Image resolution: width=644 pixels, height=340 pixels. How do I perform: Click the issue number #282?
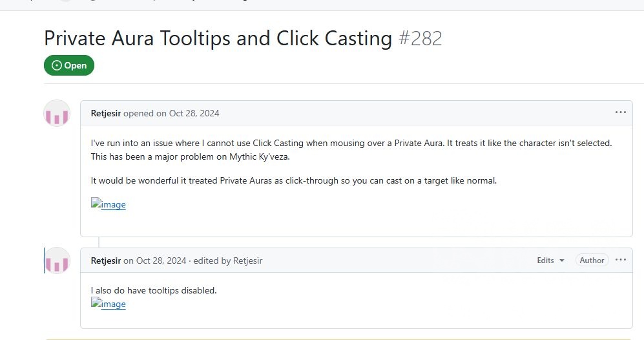tap(420, 39)
